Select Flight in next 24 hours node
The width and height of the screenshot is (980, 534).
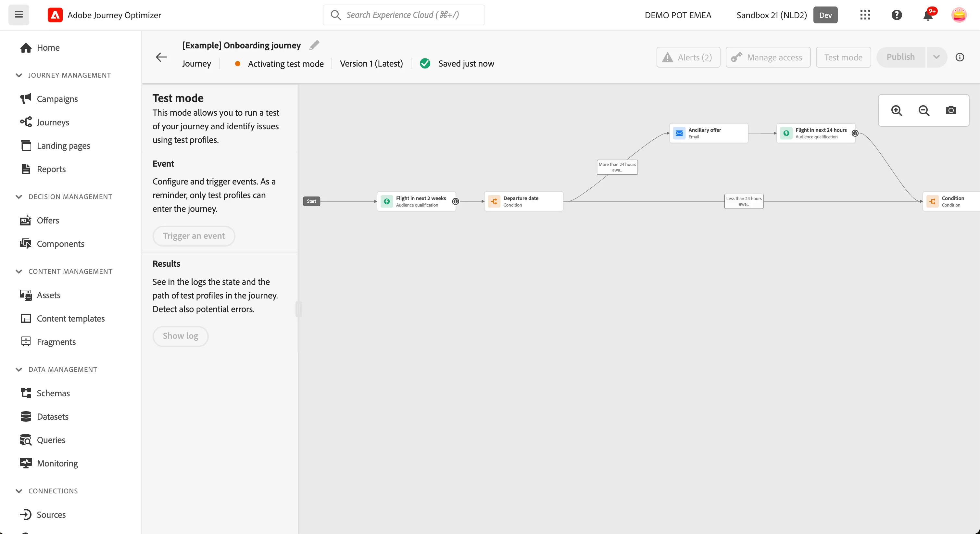click(x=816, y=133)
